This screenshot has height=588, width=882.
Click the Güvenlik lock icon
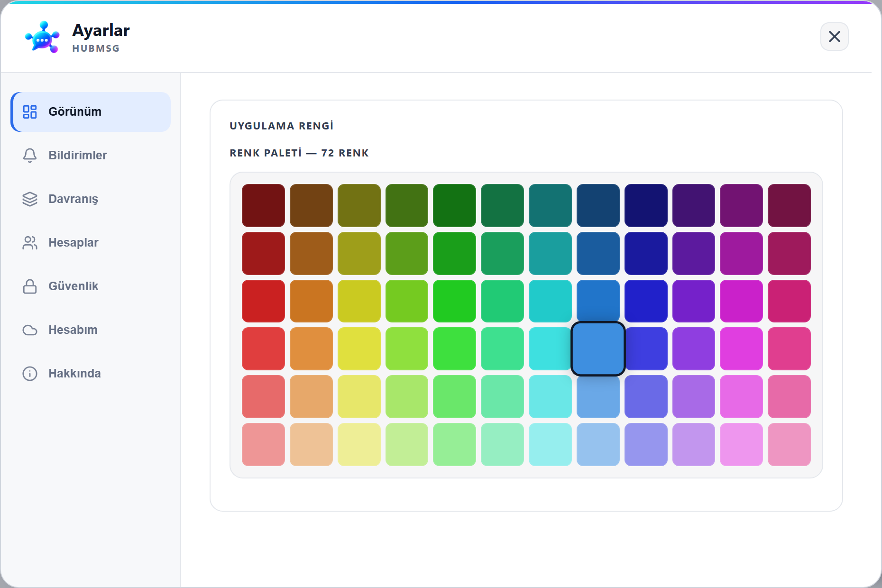tap(30, 286)
